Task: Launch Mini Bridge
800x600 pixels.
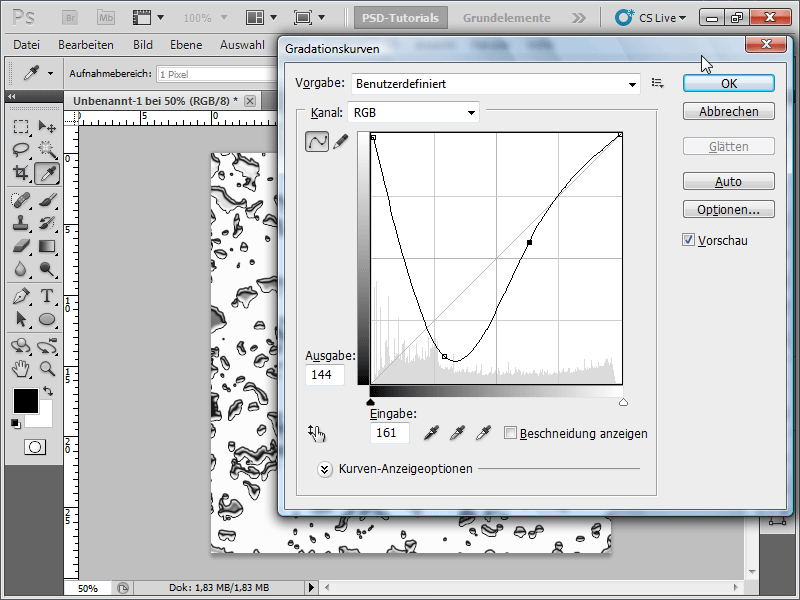Action: pos(106,18)
